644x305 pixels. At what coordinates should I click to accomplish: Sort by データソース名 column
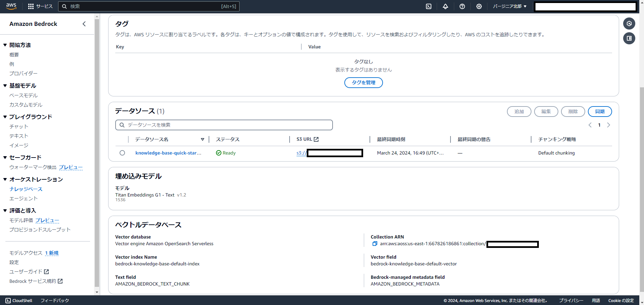[x=203, y=139]
